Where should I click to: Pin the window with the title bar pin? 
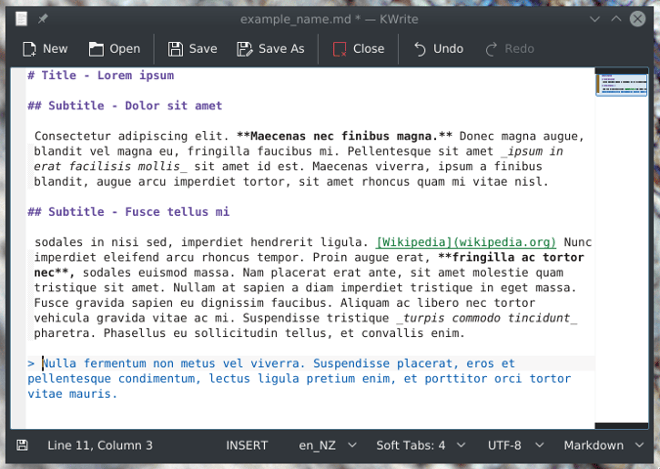(x=42, y=20)
